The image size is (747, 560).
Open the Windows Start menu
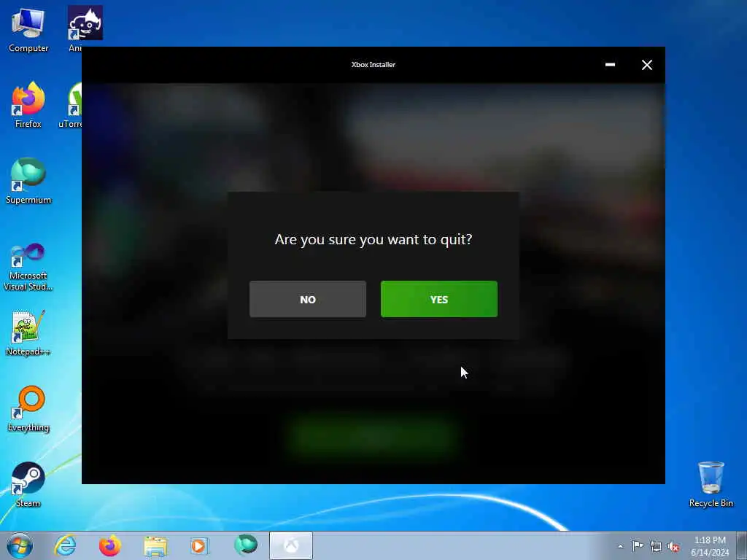coord(20,545)
